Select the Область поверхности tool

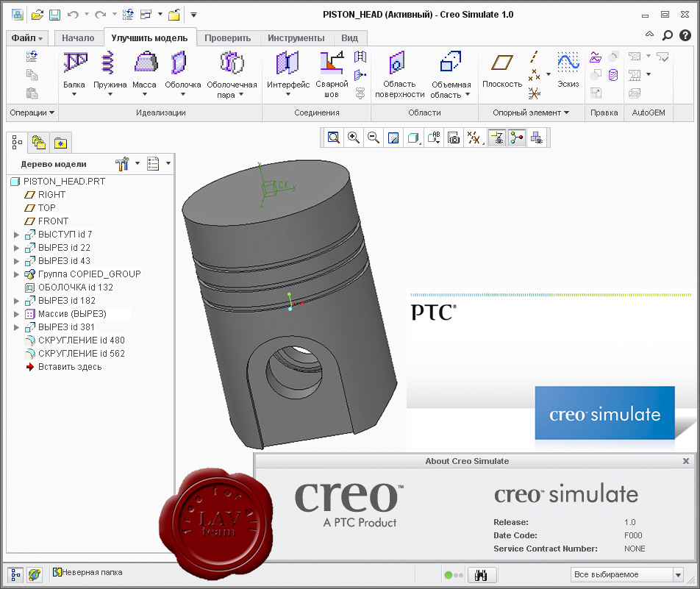point(399,74)
